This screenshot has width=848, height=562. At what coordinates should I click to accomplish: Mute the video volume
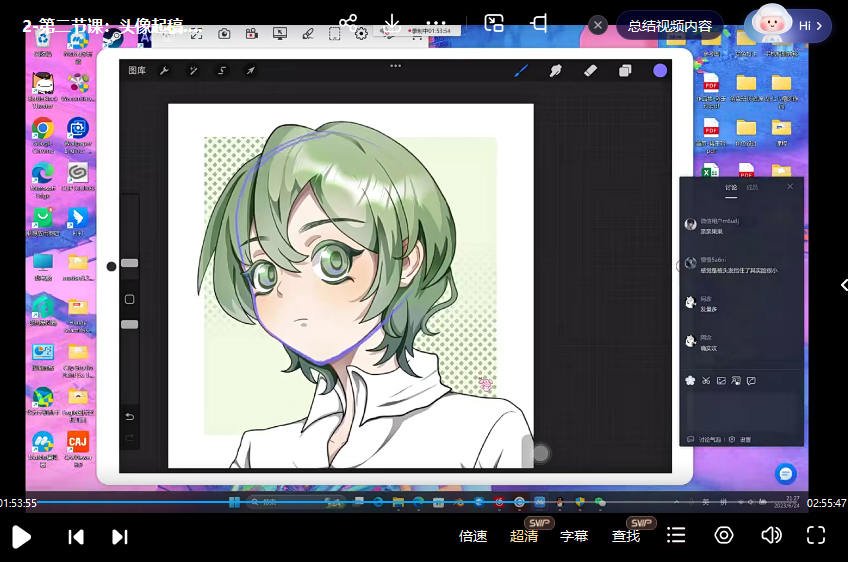[x=771, y=536]
